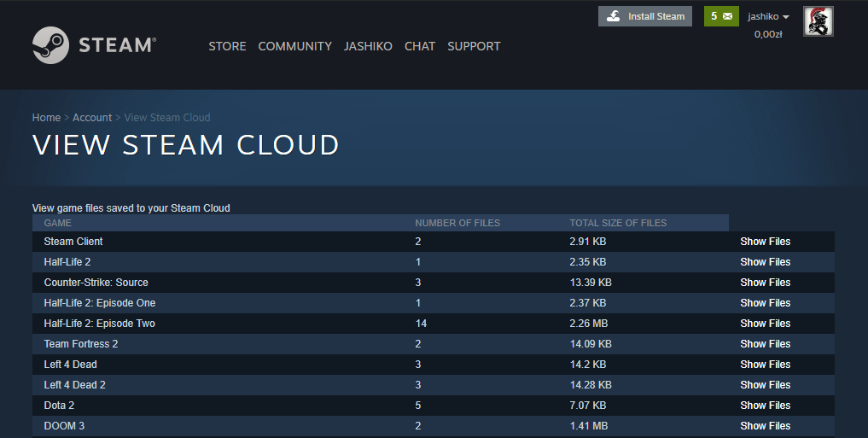Open the JASHIKO menu
The image size is (868, 438).
click(368, 46)
